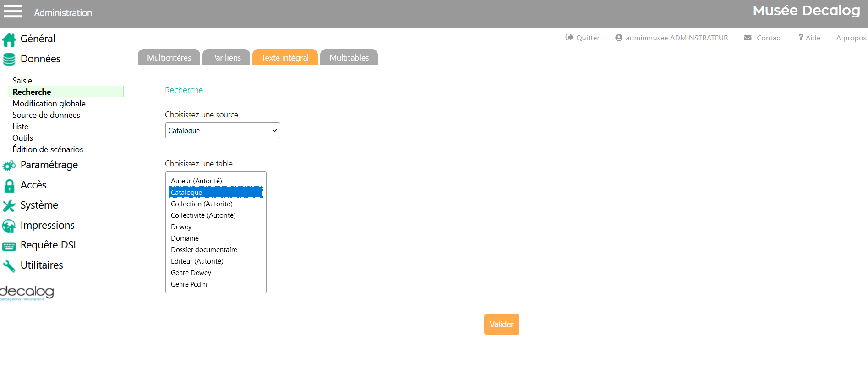
Task: Click the Paramétrage gears icon
Action: (9, 166)
